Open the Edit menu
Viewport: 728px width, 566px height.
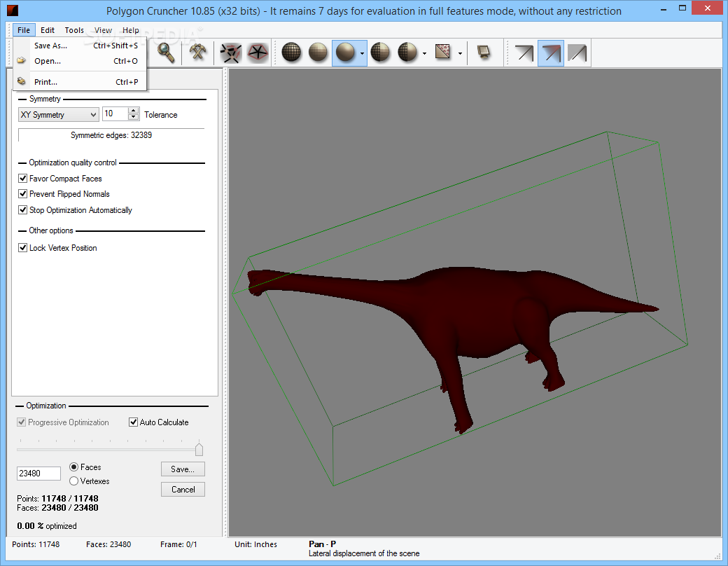[48, 30]
